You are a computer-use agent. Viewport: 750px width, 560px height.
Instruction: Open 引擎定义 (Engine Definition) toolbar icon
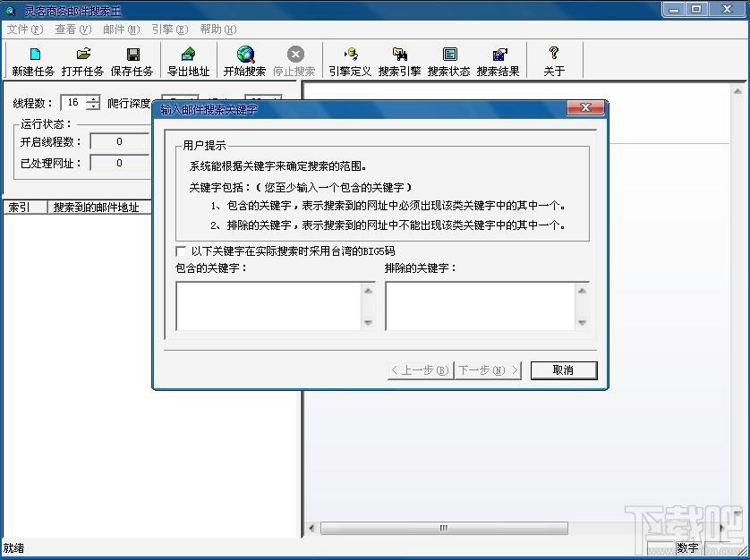tap(349, 61)
